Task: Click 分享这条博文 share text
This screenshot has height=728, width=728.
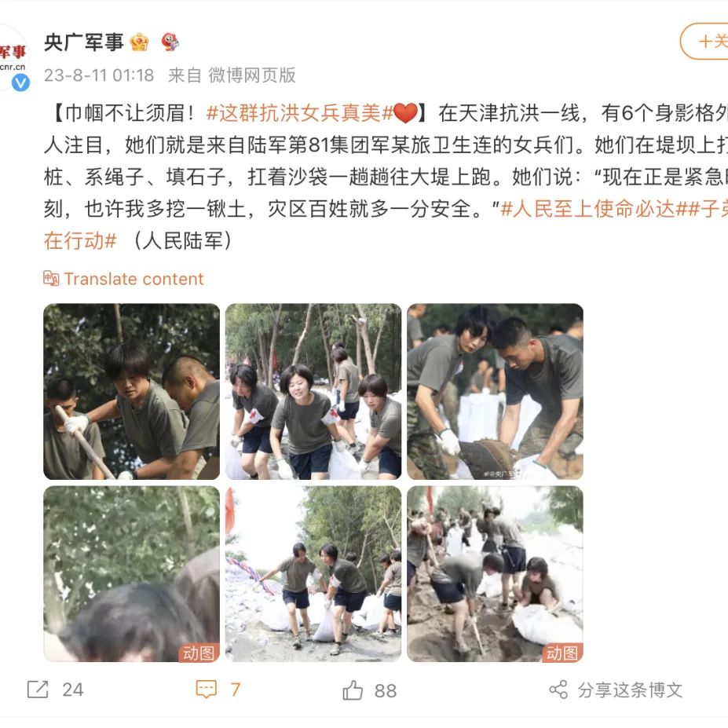Action: click(630, 690)
